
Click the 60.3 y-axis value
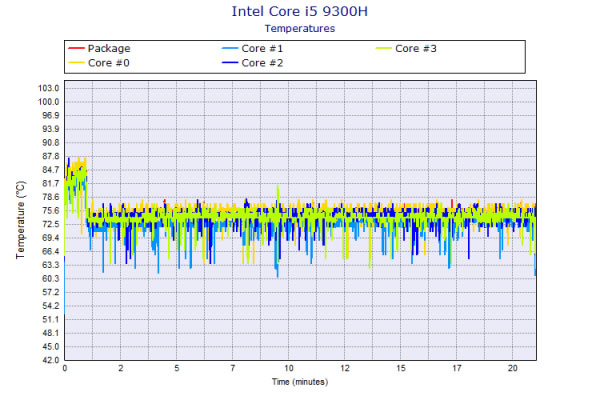51,278
